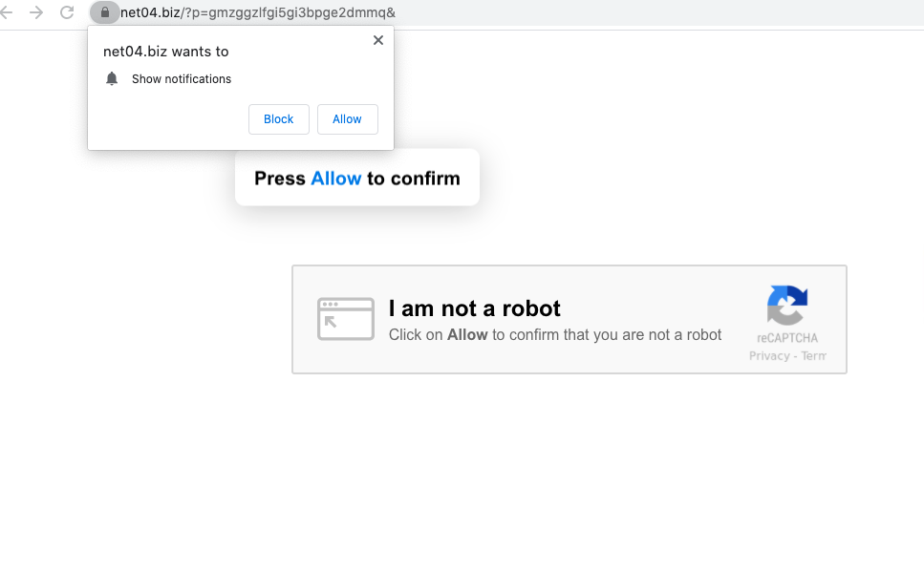
Task: Reload the current page
Action: [67, 12]
